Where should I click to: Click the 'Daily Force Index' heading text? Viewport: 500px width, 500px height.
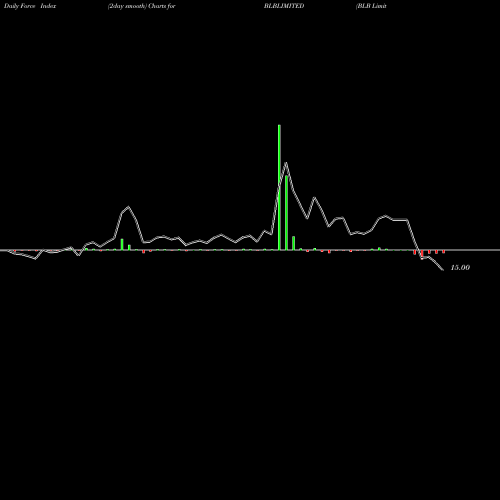click(30, 6)
